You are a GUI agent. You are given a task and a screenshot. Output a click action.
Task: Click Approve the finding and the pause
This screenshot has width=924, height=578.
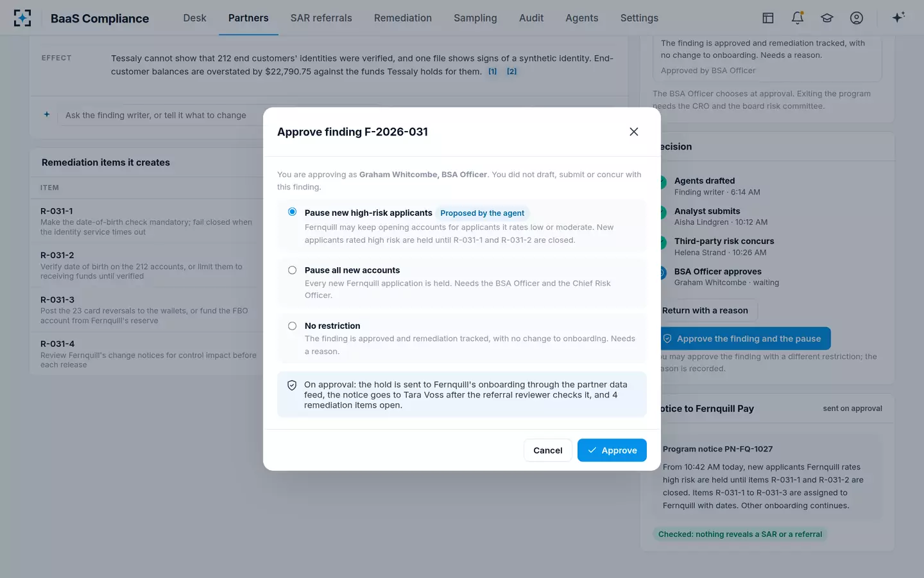click(744, 338)
